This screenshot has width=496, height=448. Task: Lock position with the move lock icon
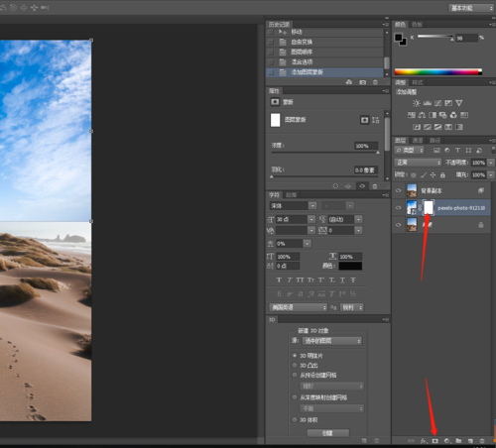pyautogui.click(x=433, y=174)
